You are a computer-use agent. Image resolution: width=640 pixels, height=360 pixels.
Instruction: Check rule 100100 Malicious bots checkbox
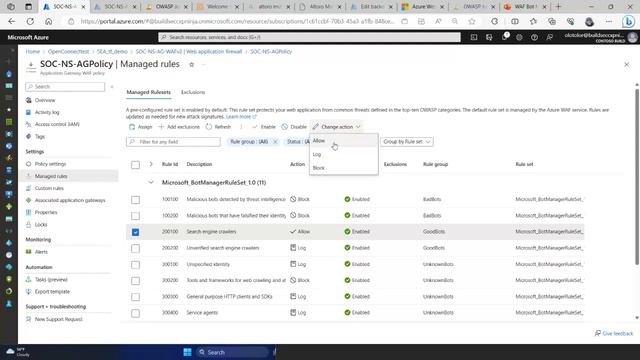[x=136, y=200]
